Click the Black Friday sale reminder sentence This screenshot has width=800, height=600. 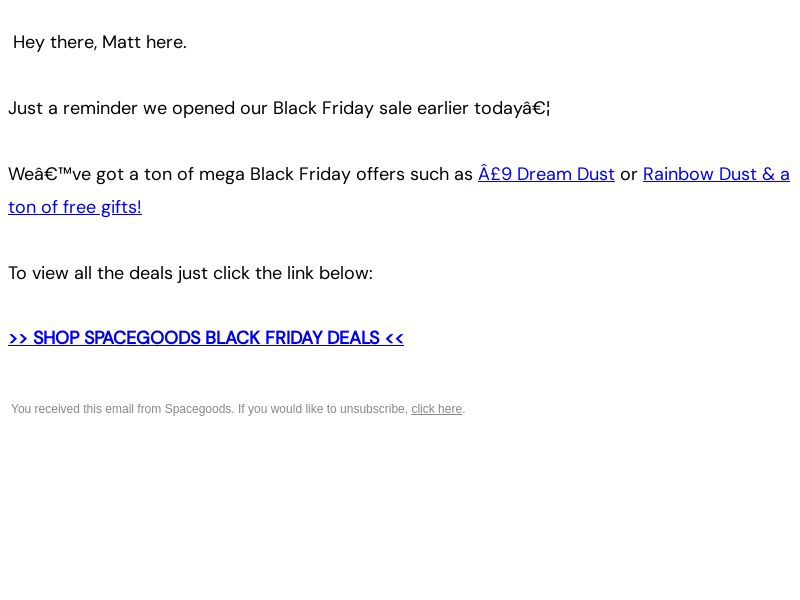coord(279,108)
